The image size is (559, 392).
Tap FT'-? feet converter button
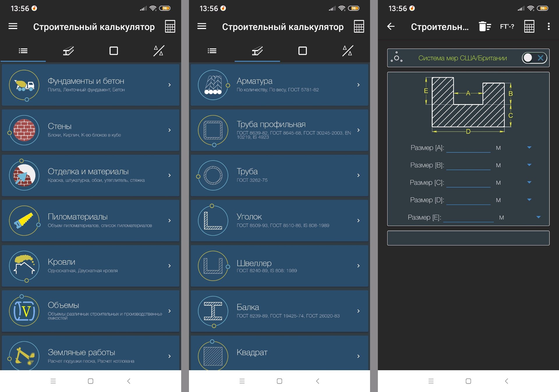click(507, 26)
